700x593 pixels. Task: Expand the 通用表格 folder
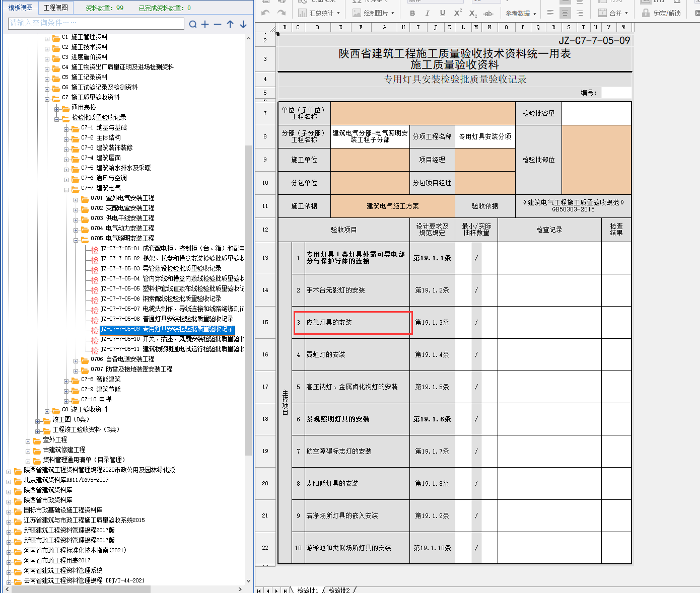(x=57, y=109)
